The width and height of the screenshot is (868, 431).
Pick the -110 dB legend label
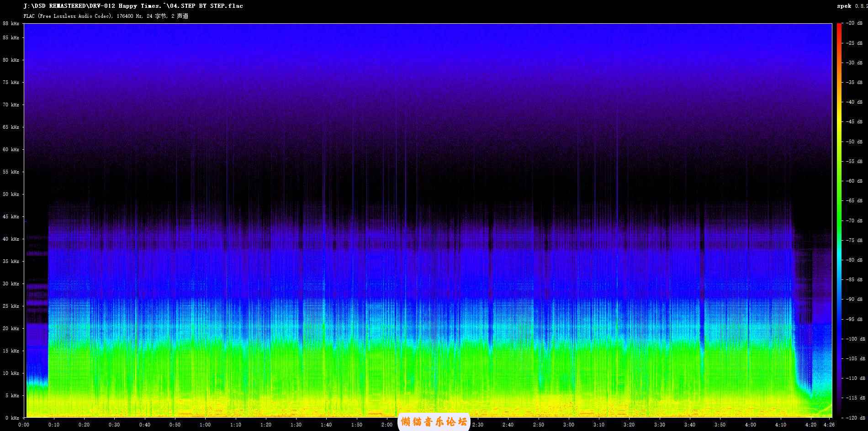(x=855, y=378)
